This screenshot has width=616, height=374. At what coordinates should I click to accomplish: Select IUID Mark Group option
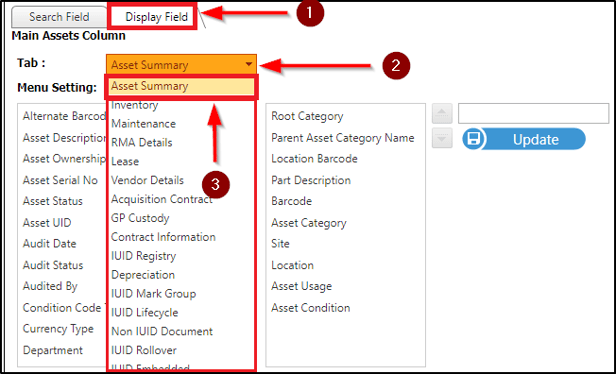154,293
